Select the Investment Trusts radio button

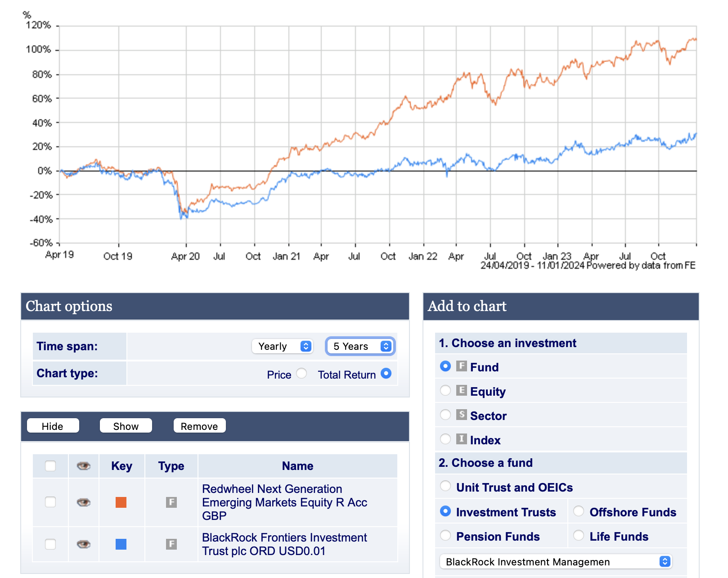point(445,511)
